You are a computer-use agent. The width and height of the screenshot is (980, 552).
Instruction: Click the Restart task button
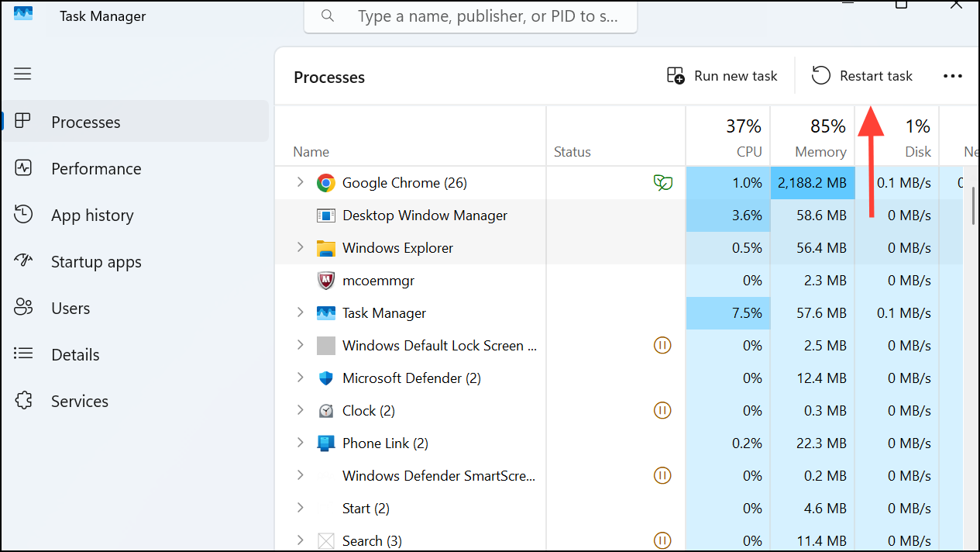coord(862,76)
